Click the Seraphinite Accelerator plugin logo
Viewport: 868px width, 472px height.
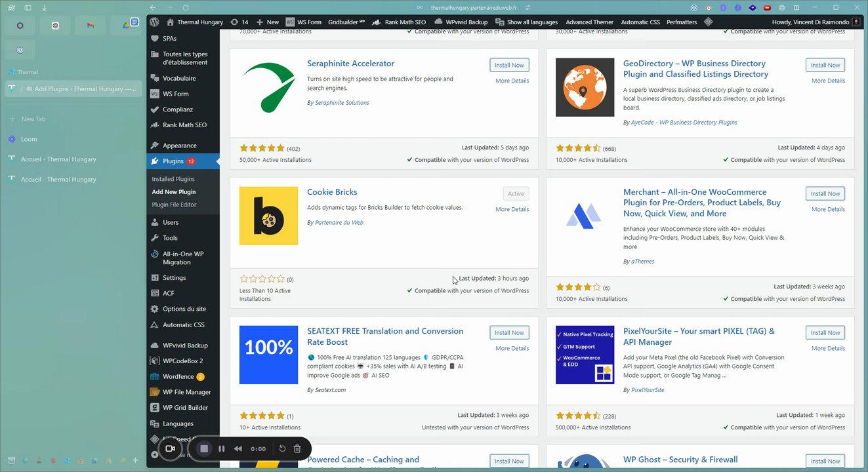click(268, 87)
